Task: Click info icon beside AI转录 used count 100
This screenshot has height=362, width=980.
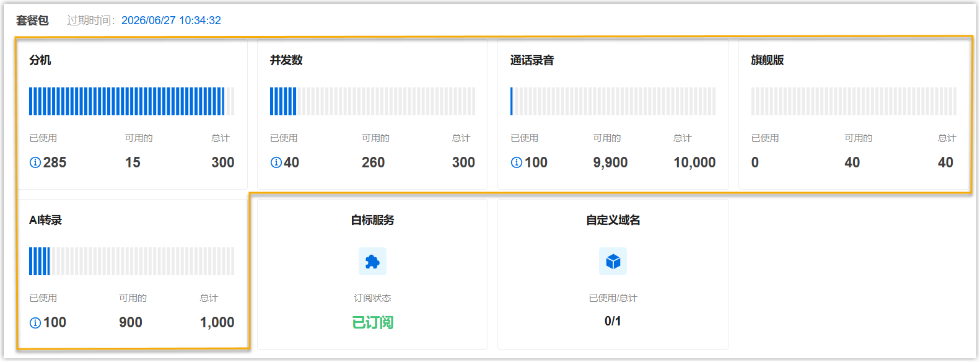Action: click(35, 322)
